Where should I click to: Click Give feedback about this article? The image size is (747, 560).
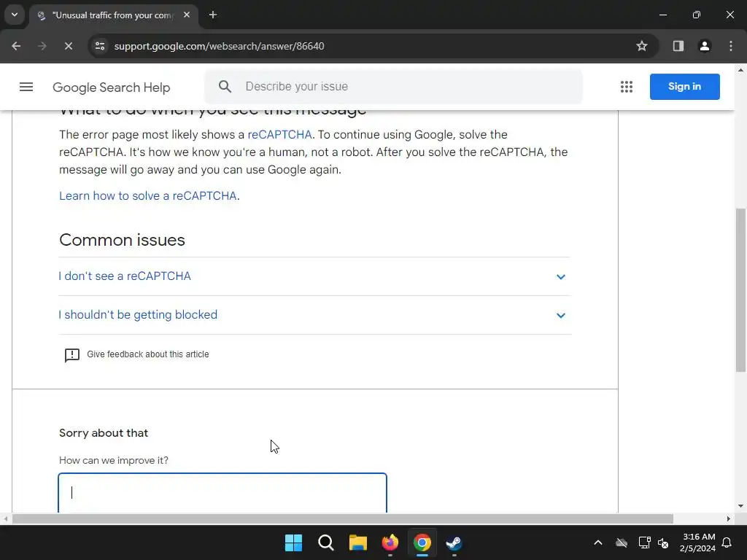pyautogui.click(x=147, y=354)
